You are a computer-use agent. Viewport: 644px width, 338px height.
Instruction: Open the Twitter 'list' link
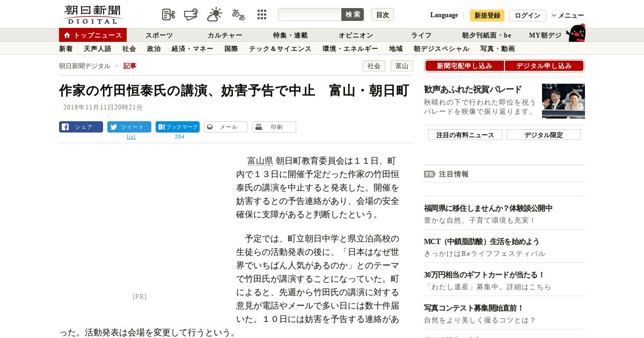(x=131, y=137)
